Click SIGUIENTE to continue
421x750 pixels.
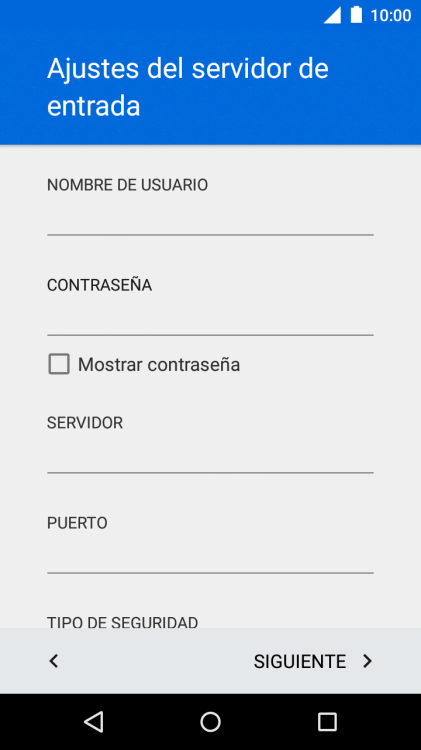[x=299, y=662]
